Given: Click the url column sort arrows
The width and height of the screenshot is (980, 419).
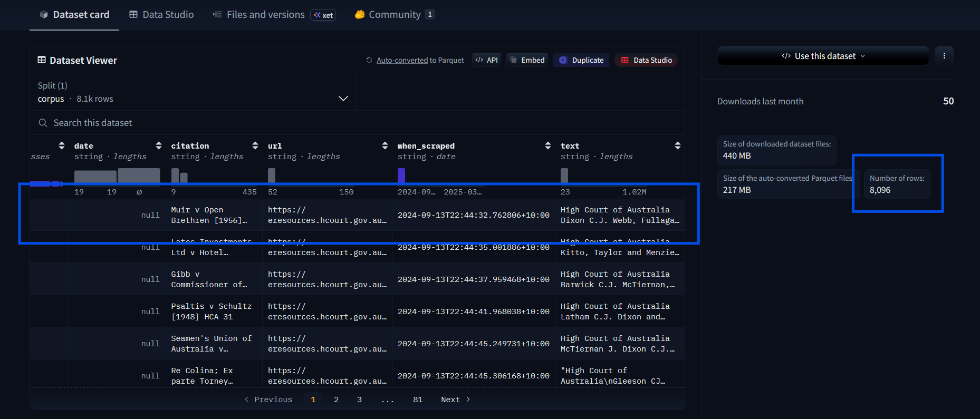Looking at the screenshot, I should coord(385,145).
